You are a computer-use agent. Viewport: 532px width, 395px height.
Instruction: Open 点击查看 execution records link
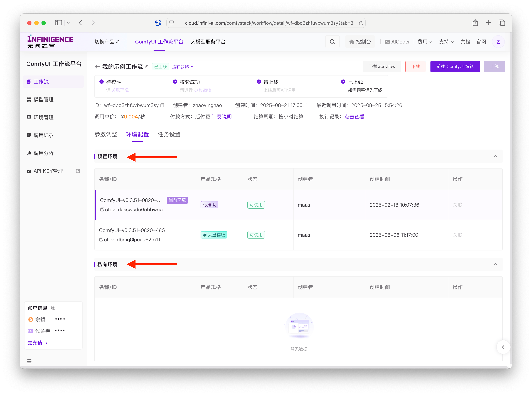[x=354, y=117]
